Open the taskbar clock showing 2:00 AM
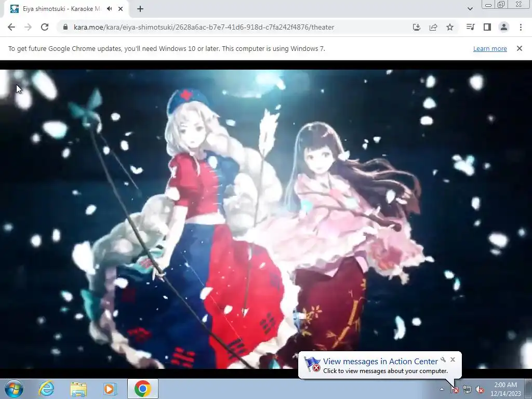Image resolution: width=532 pixels, height=399 pixels. (x=506, y=389)
